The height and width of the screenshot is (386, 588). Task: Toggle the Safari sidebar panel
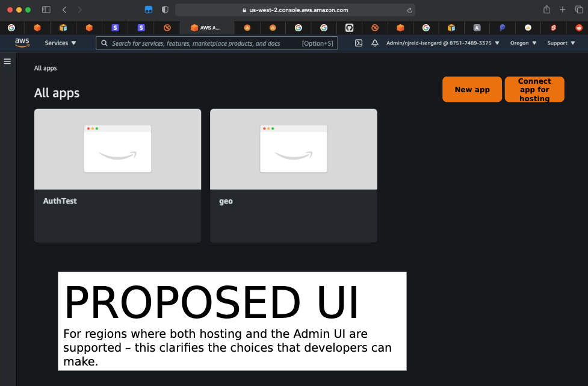46,10
